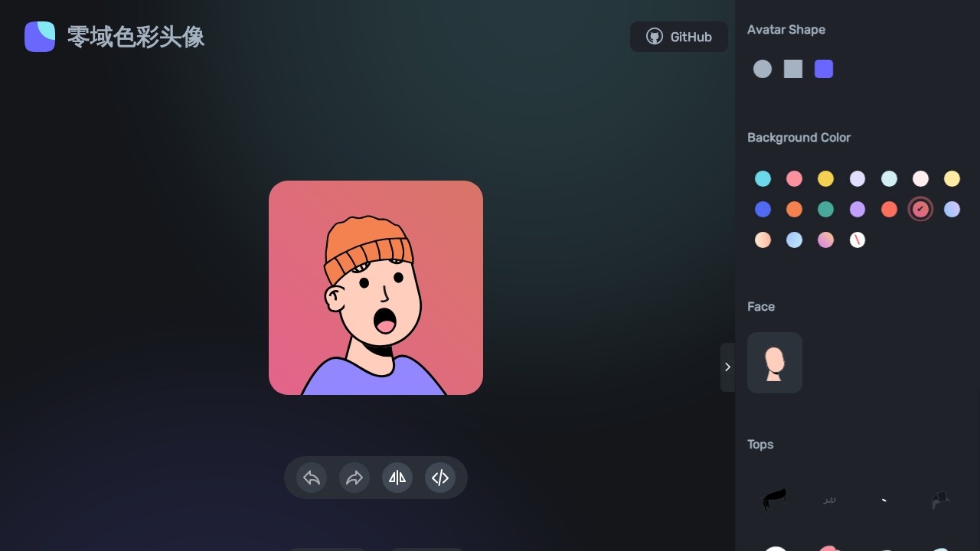This screenshot has width=980, height=551.
Task: Select the circle avatar shape
Action: 763,69
